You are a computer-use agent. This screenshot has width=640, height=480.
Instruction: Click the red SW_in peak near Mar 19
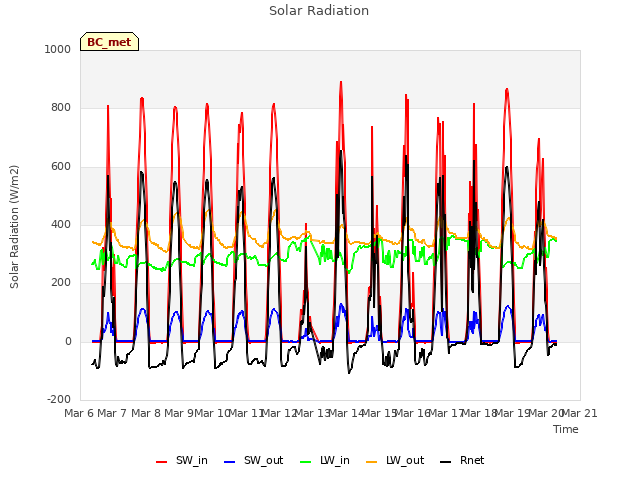tap(507, 89)
